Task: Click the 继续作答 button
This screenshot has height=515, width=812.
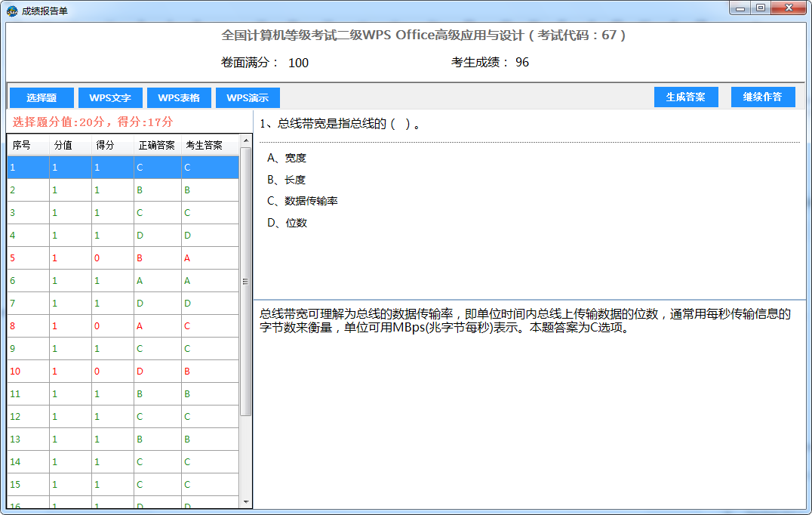Action: point(763,97)
